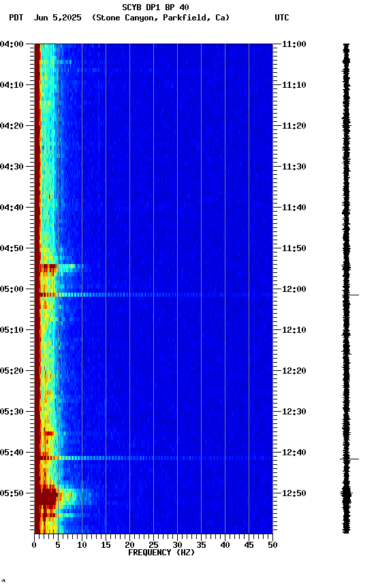The width and height of the screenshot is (376, 588).
Task: Click the location text Stone Canyon, Parkfield, Ca
Action: [161, 18]
